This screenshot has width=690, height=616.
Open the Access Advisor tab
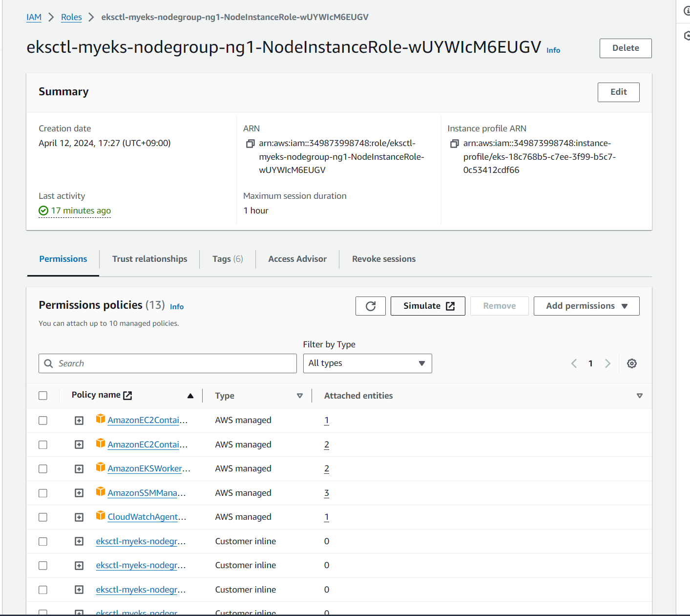297,259
